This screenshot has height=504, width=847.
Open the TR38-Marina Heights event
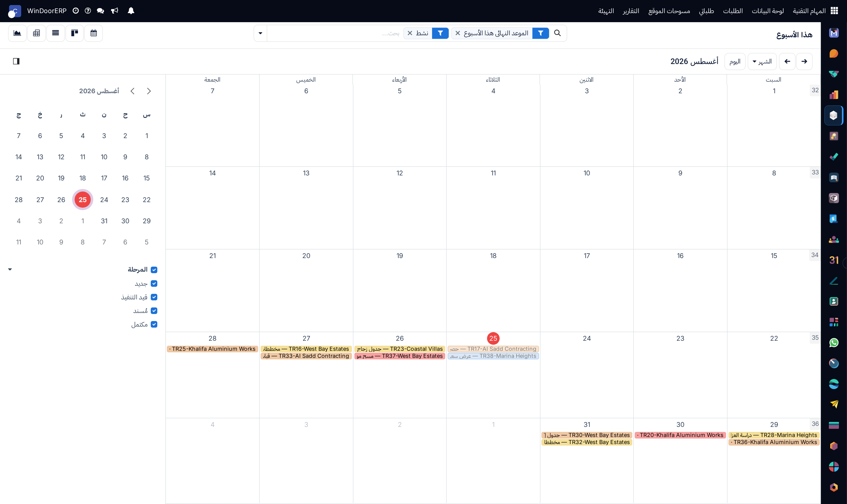493,356
